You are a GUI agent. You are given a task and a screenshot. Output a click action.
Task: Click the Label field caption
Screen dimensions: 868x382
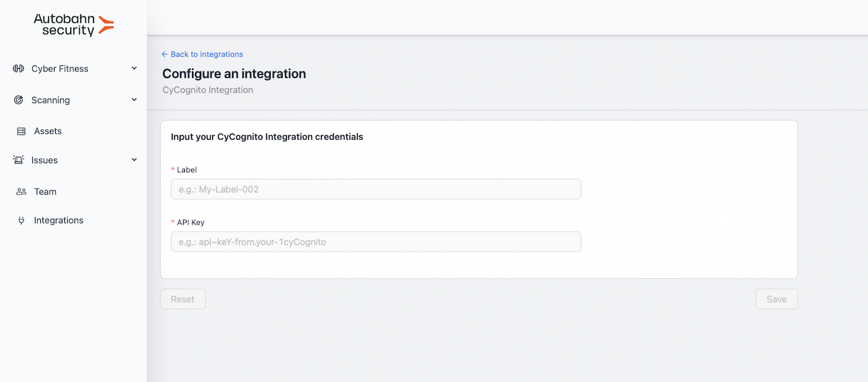click(187, 170)
